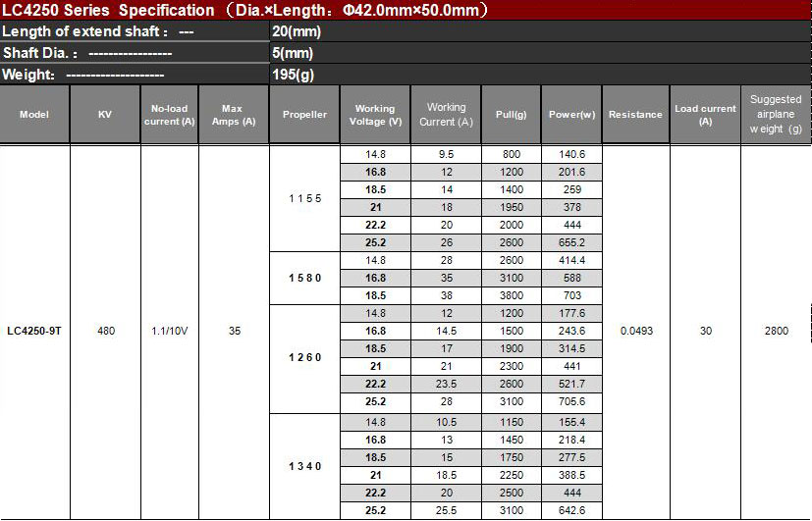Select the 388.5 power value
The image size is (812, 521).
[x=571, y=475]
